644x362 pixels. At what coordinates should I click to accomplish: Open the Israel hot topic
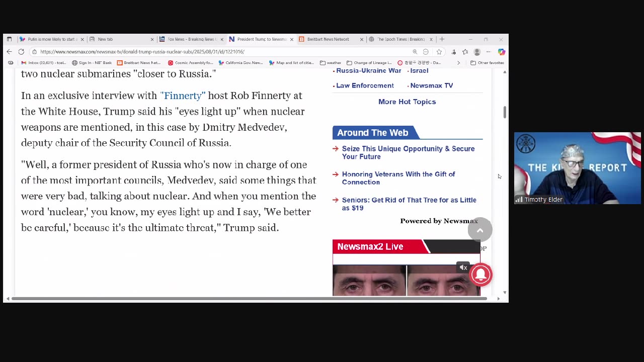(419, 71)
